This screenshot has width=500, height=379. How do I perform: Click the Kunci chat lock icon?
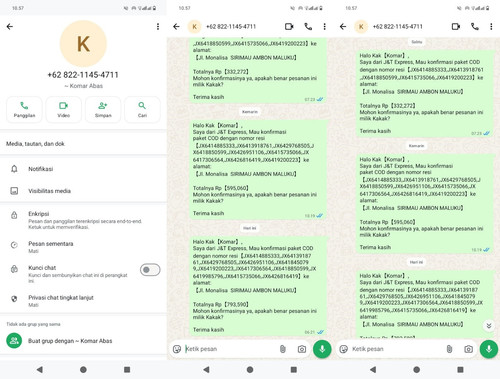point(14,269)
